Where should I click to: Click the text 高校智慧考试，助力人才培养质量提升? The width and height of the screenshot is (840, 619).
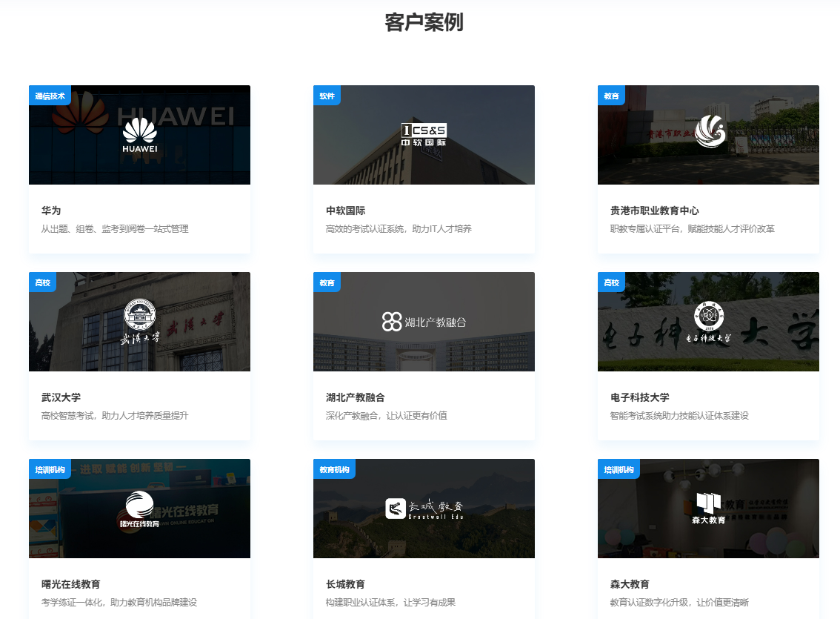coord(115,415)
